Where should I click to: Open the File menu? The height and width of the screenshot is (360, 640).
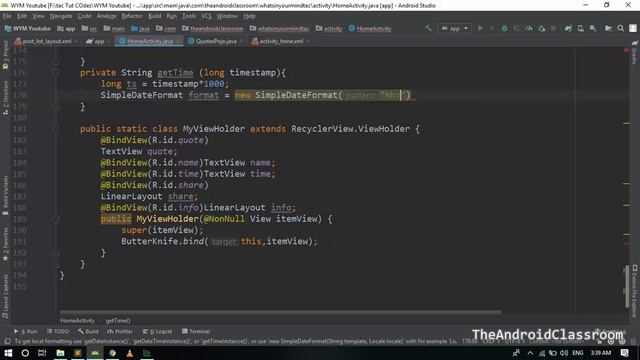click(x=7, y=16)
